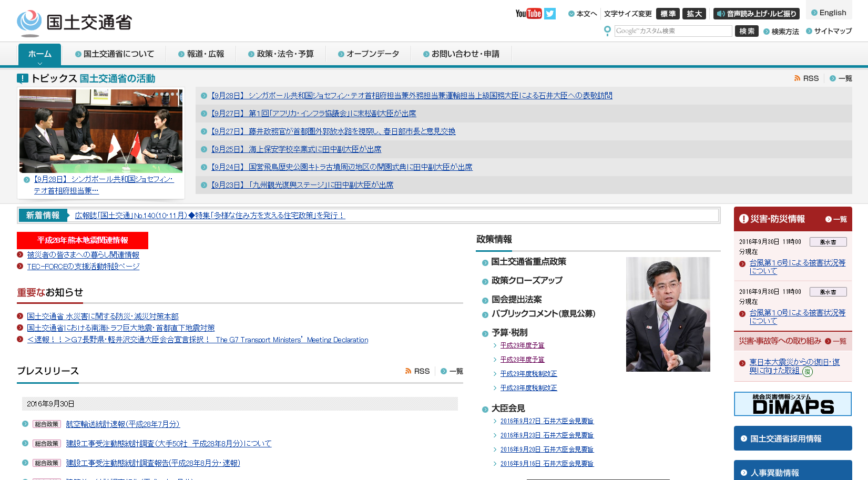The height and width of the screenshot is (480, 868).
Task: Set text size back to 標準
Action: tap(668, 14)
